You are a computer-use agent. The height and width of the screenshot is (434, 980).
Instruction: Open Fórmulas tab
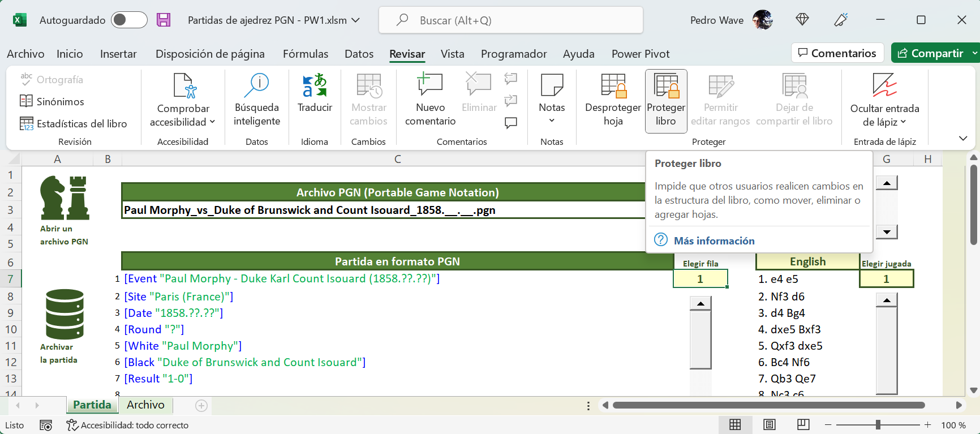306,54
